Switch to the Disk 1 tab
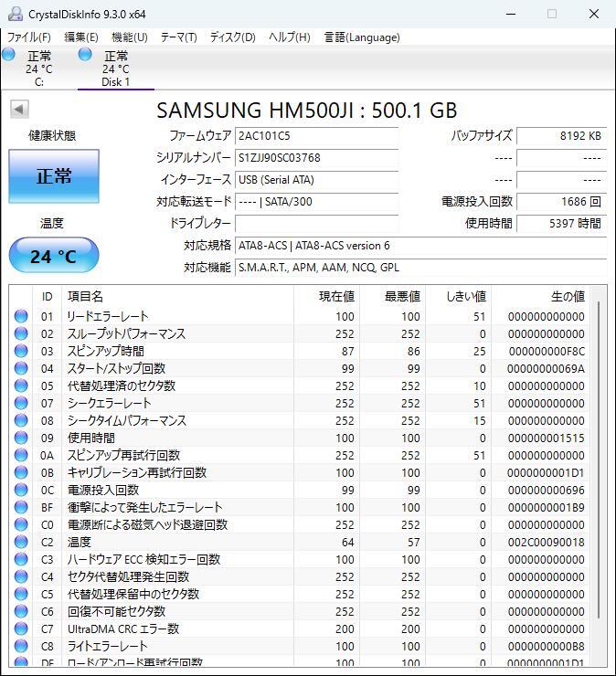 (115, 68)
